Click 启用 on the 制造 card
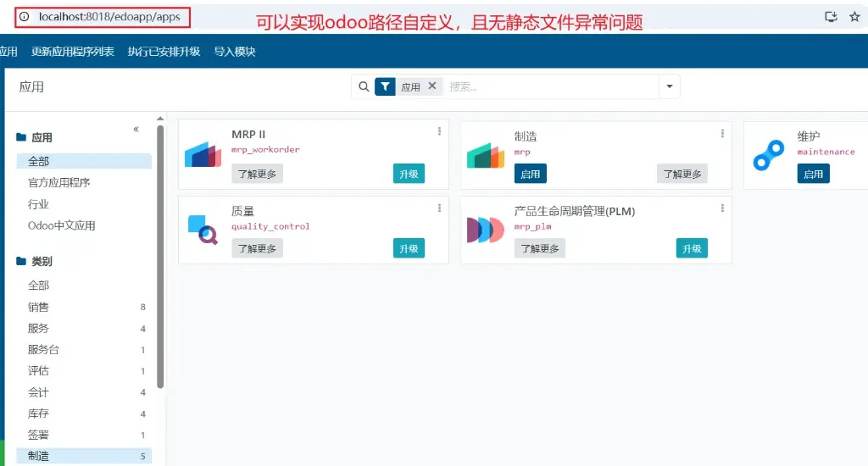 coord(531,174)
